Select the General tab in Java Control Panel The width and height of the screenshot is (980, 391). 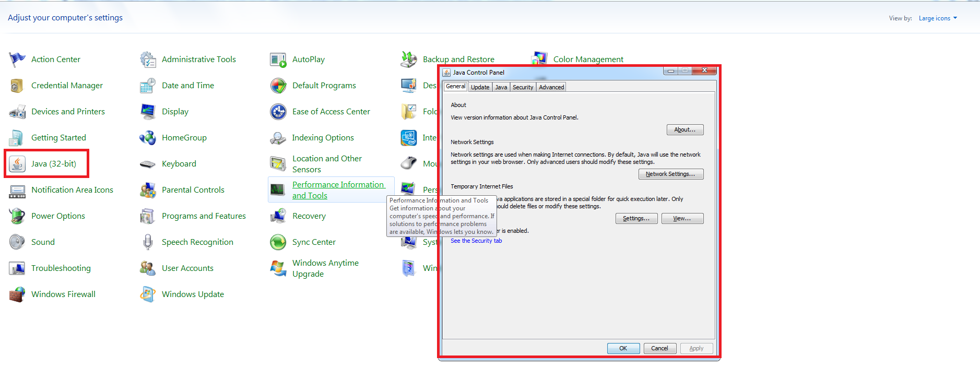pyautogui.click(x=455, y=87)
